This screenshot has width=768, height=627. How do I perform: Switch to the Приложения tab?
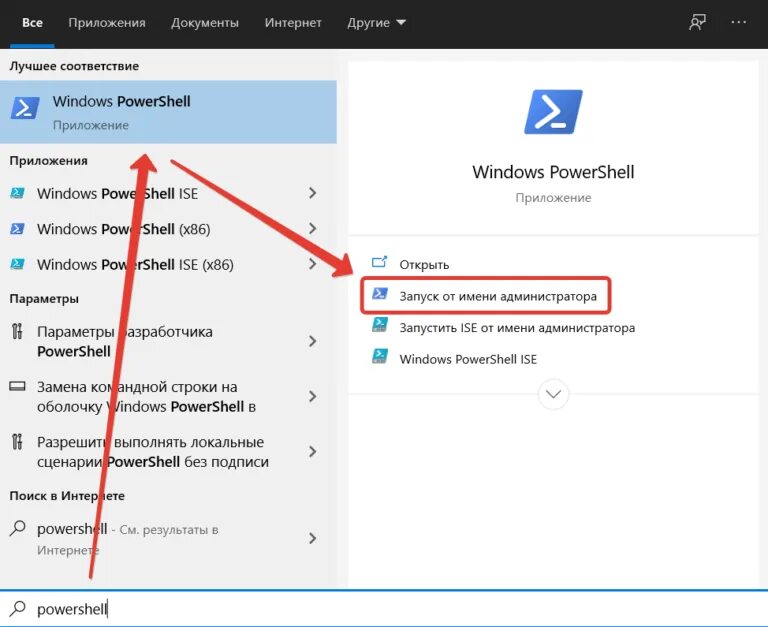107,23
